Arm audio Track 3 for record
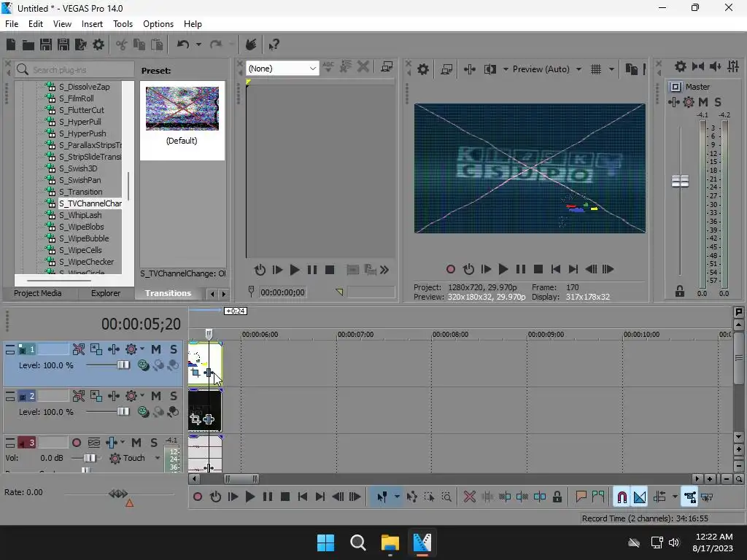Screen dimensions: 747x560 coord(76,443)
